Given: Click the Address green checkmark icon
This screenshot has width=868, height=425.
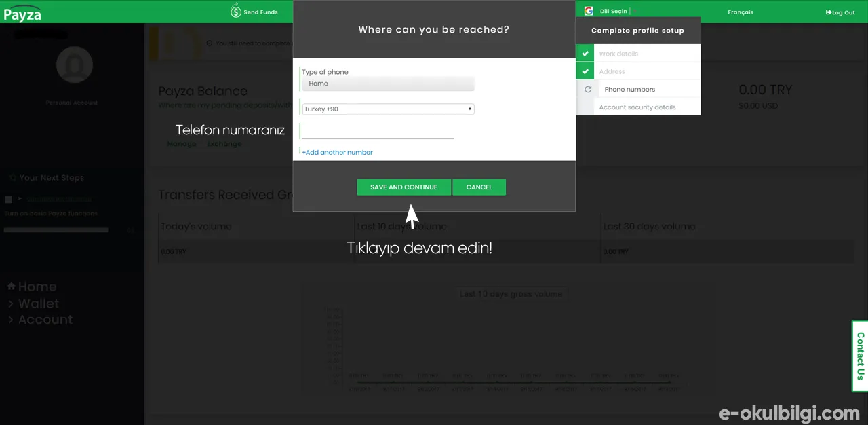Looking at the screenshot, I should (x=585, y=71).
